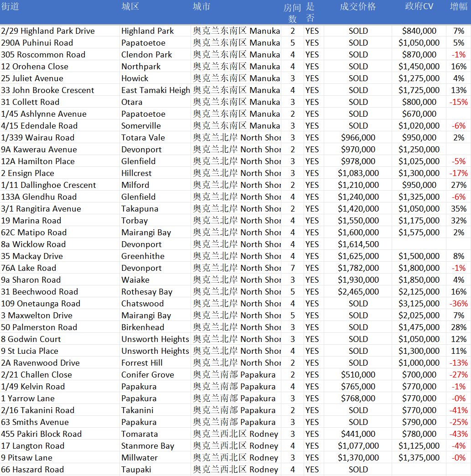Click the cell 62C Matipo Road

click(x=34, y=232)
